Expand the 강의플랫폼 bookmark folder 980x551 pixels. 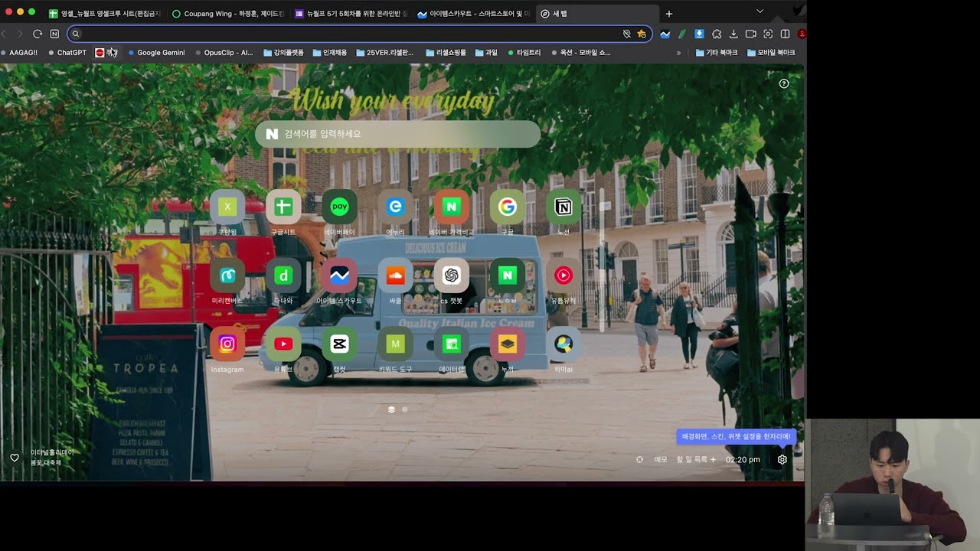(x=284, y=53)
